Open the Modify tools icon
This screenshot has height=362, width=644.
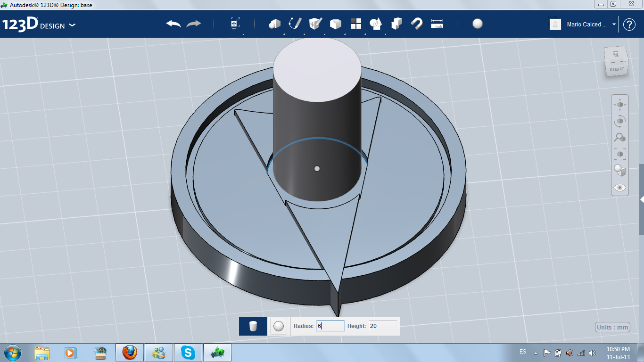tap(335, 24)
